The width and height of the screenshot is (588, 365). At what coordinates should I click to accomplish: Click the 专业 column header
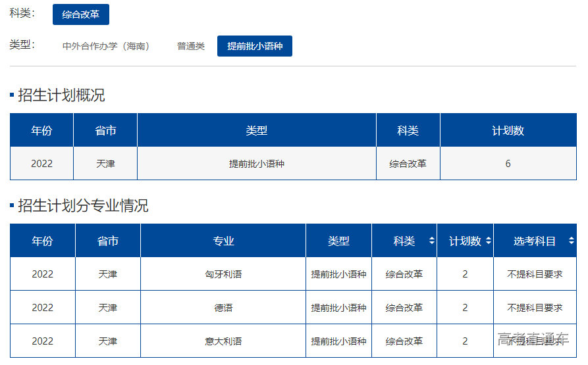point(223,241)
